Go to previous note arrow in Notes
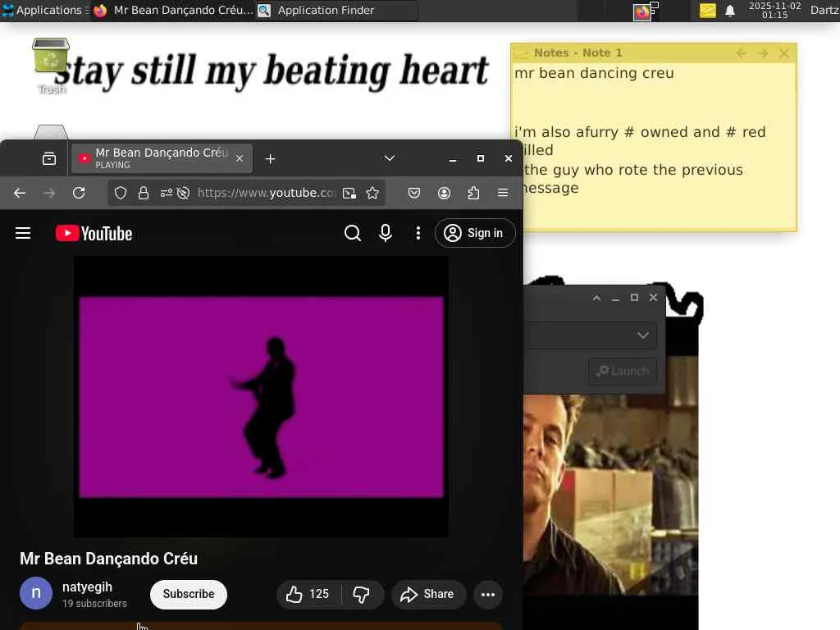Viewport: 840px width, 630px height. click(x=742, y=53)
